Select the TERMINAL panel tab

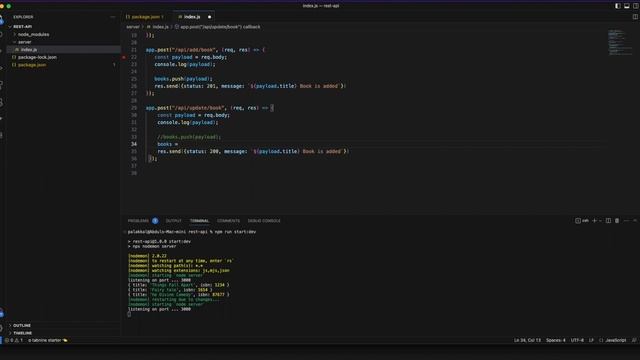[x=199, y=221]
